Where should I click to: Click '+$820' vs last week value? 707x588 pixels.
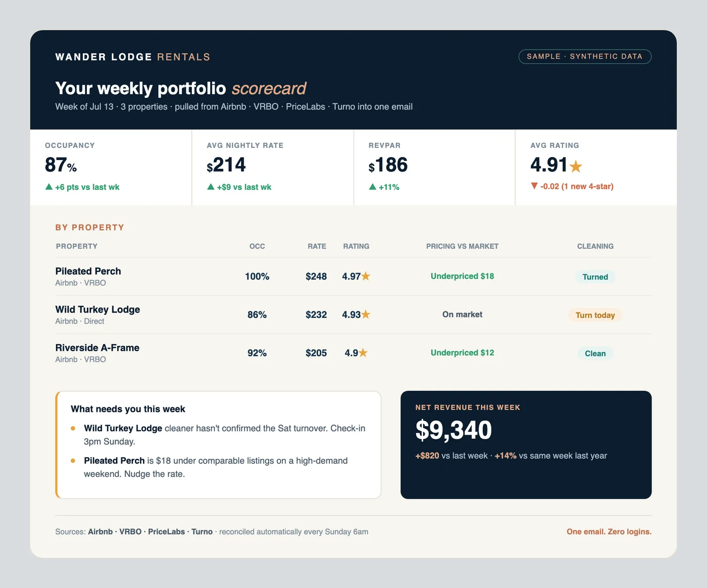pyautogui.click(x=427, y=456)
